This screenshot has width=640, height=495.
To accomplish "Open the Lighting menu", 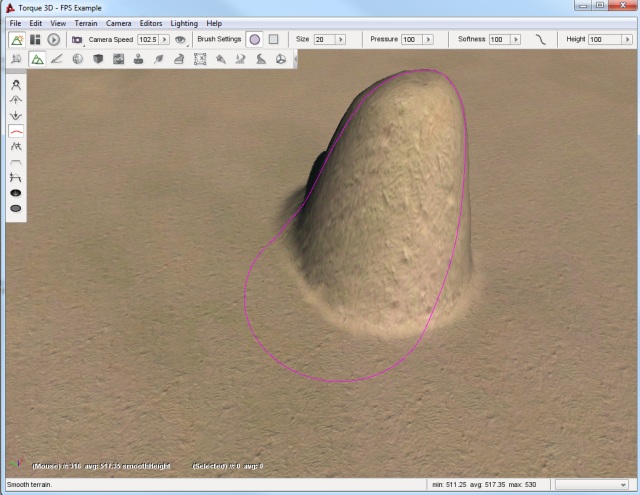I will pos(184,22).
